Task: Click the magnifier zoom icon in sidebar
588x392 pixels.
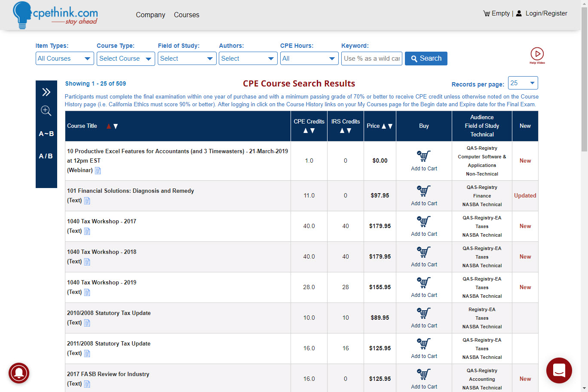Action: [46, 111]
